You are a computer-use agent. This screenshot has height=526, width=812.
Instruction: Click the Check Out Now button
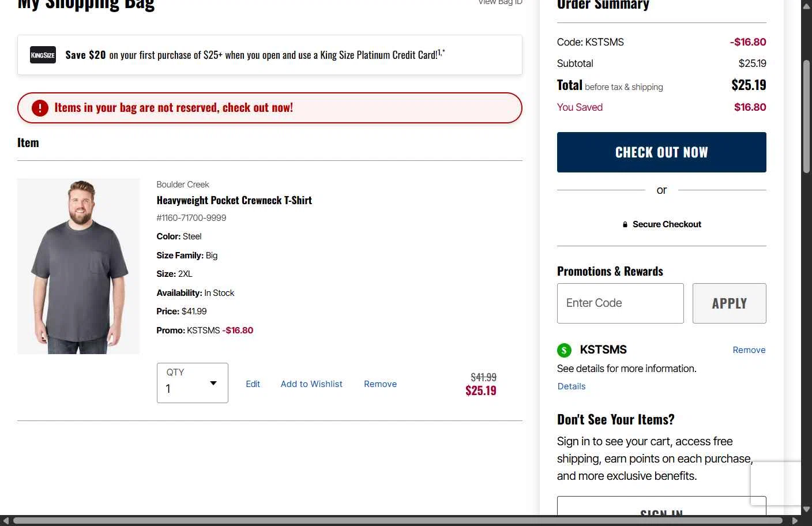tap(661, 152)
